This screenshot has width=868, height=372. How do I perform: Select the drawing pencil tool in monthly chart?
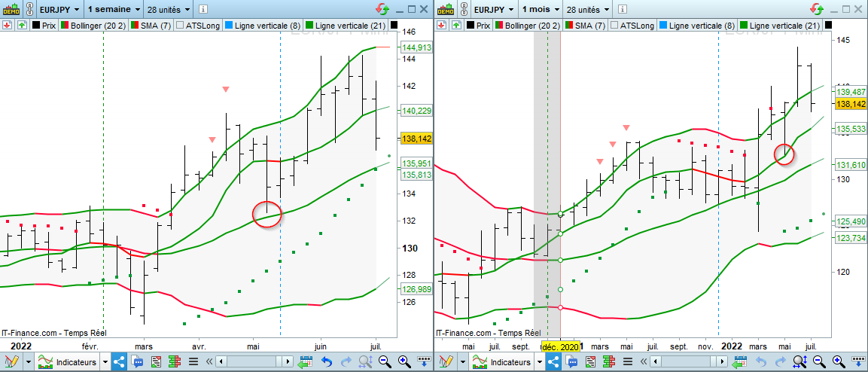click(x=446, y=362)
